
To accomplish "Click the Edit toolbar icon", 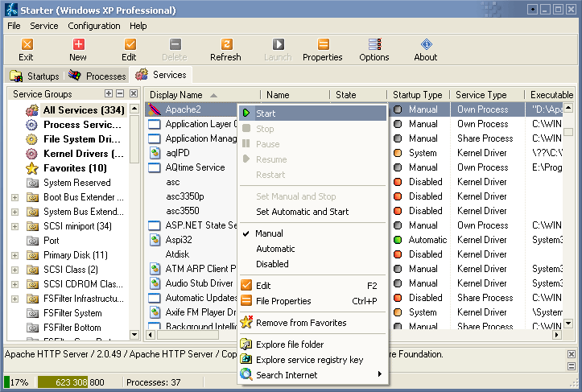I will pos(129,50).
